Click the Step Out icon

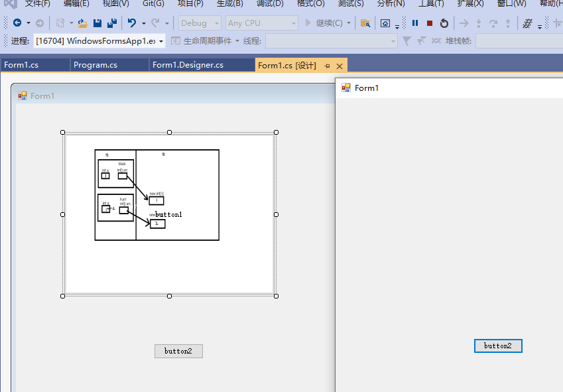(508, 23)
